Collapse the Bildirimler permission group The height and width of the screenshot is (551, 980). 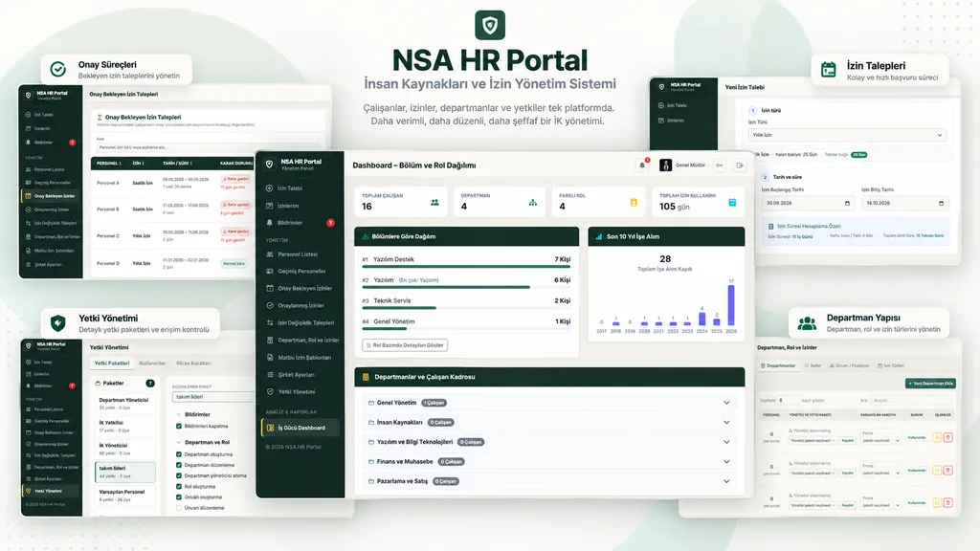click(179, 414)
